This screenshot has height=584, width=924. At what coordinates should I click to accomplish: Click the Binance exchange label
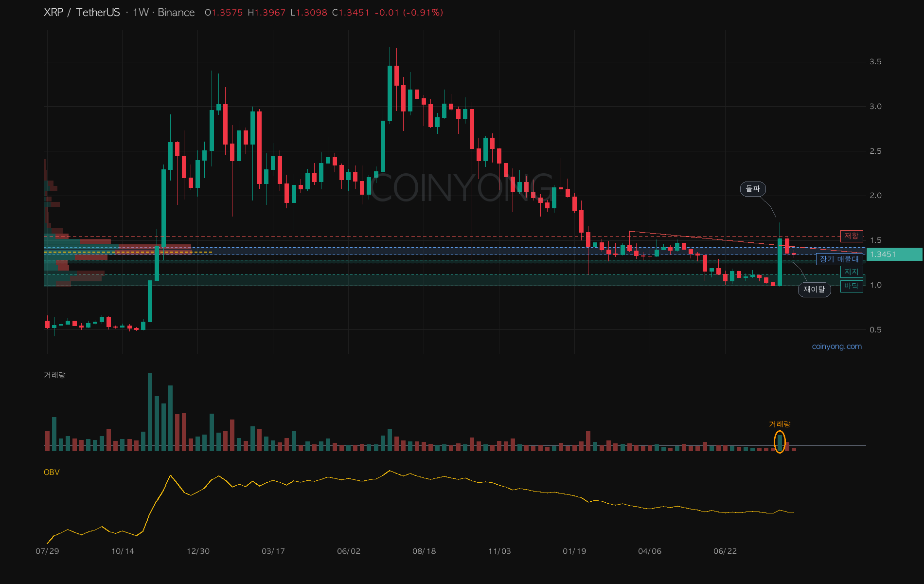pos(176,12)
